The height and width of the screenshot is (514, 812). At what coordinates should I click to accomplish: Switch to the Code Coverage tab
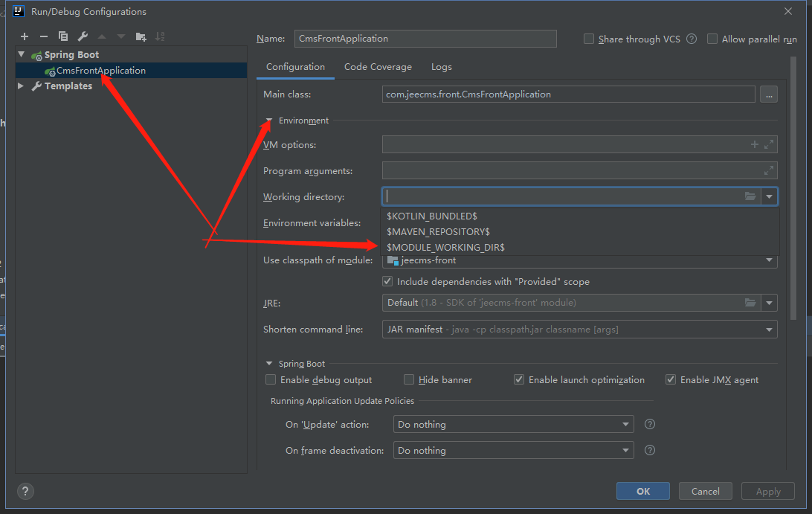pos(378,67)
